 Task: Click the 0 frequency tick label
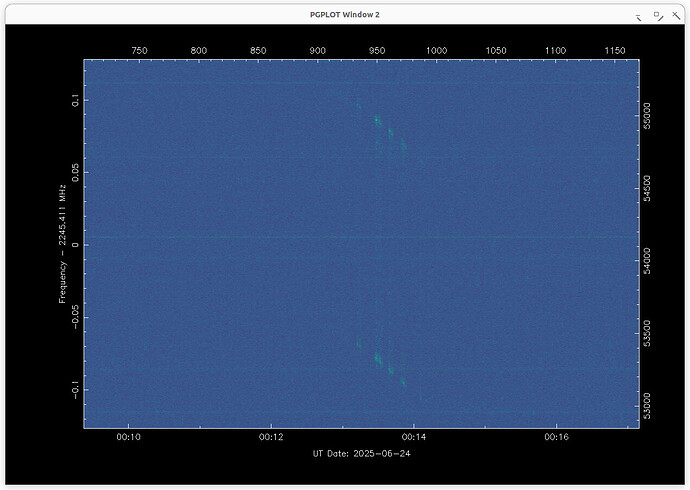[x=75, y=245]
